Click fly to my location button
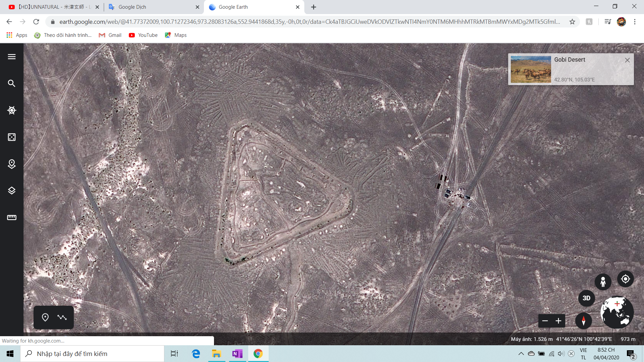 point(625,279)
